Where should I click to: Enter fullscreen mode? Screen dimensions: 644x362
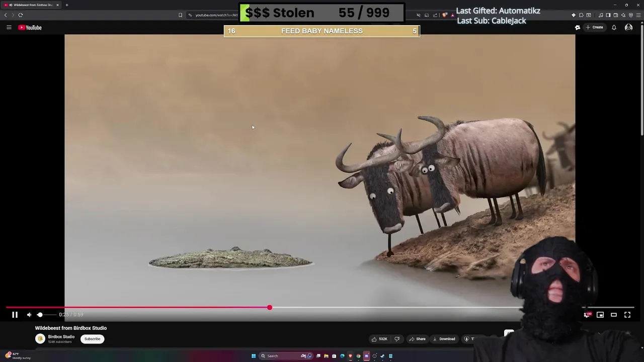[627, 315]
